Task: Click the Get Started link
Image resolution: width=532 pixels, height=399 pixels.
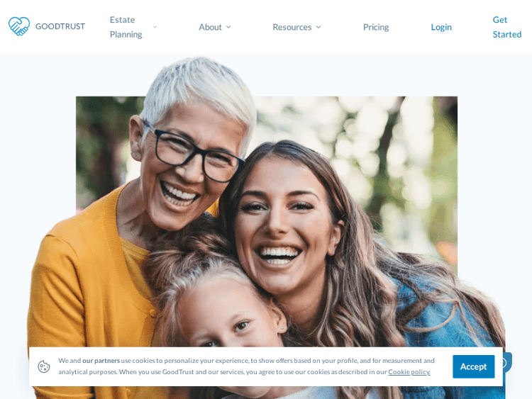Action: [x=507, y=27]
